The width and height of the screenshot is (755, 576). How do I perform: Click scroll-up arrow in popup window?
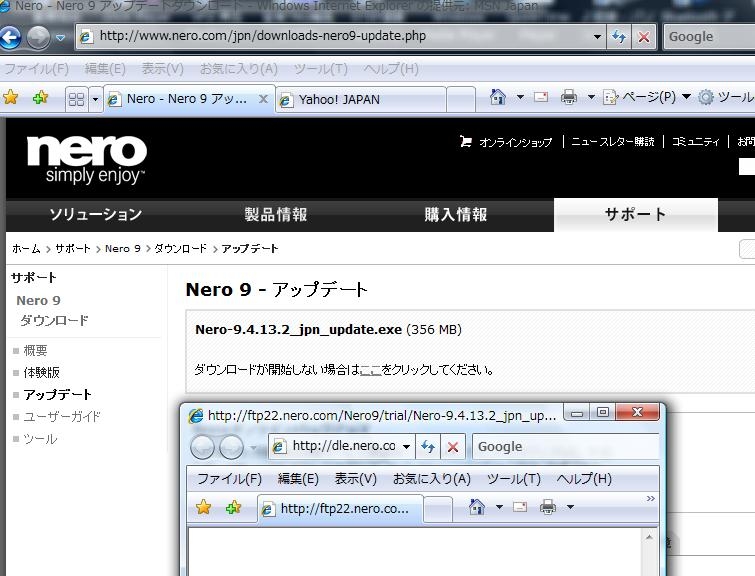point(649,537)
